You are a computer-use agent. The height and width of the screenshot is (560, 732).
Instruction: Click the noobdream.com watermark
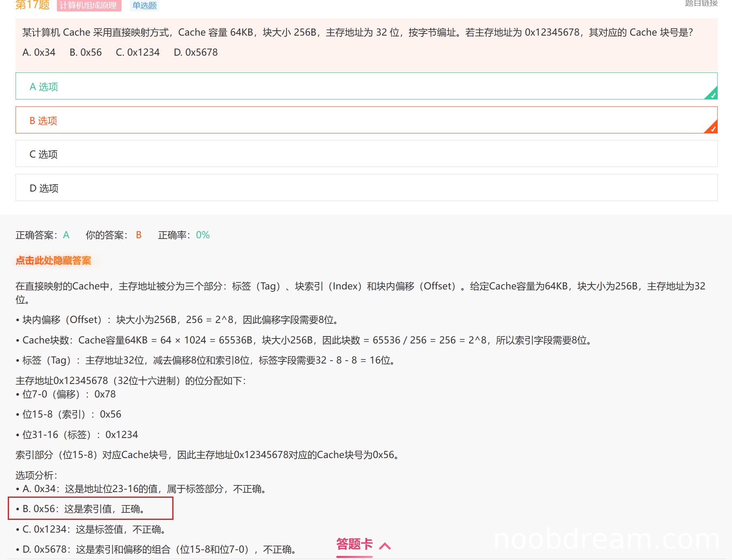(x=606, y=540)
